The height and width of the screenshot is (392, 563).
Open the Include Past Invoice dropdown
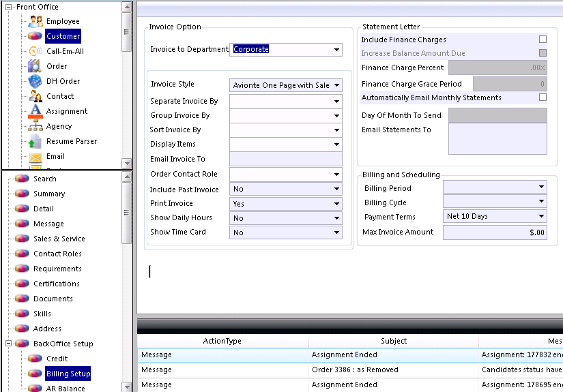click(x=336, y=189)
